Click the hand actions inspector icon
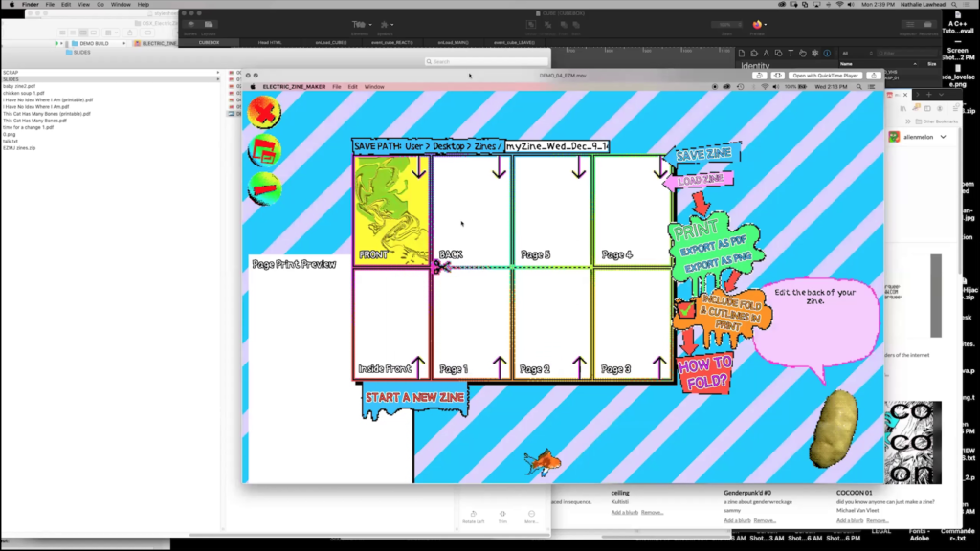Image resolution: width=980 pixels, height=551 pixels. coord(803,54)
